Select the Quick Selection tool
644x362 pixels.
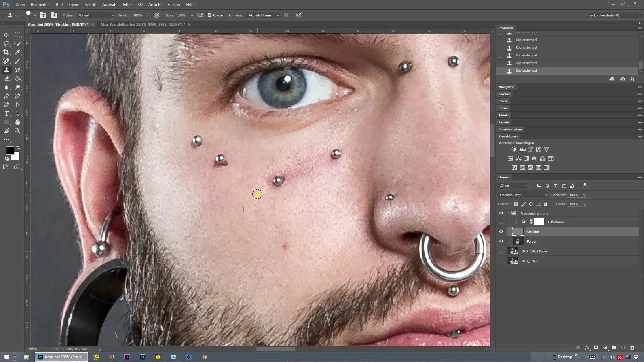tap(17, 44)
